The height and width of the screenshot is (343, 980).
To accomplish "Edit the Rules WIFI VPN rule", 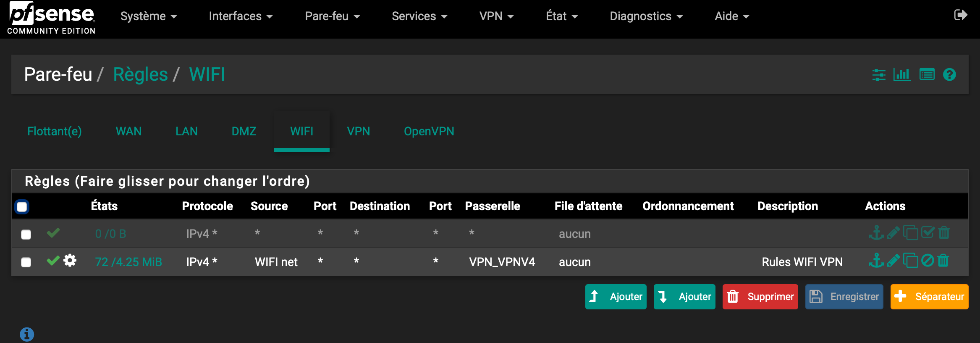I will (x=893, y=261).
